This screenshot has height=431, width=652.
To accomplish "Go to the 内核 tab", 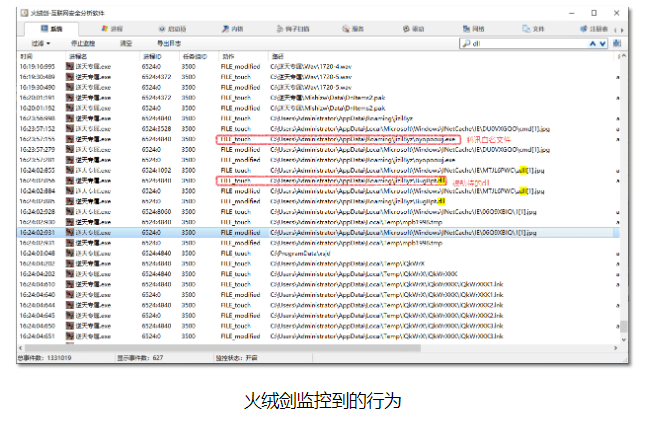I will (x=232, y=29).
